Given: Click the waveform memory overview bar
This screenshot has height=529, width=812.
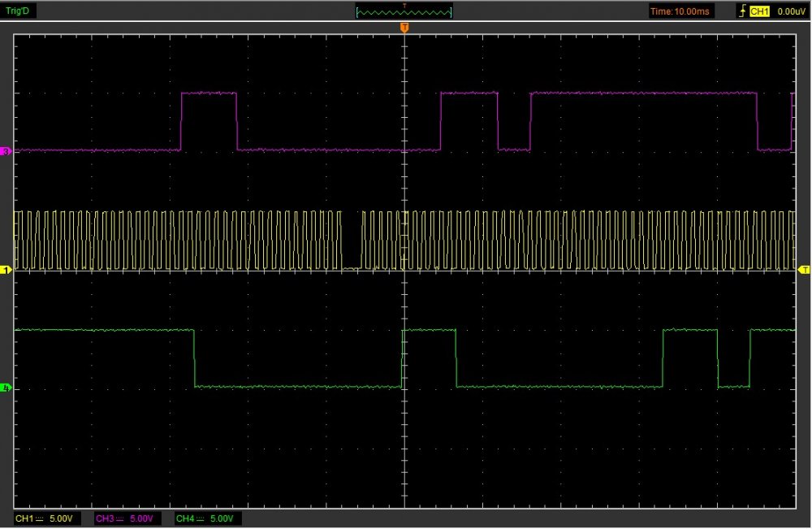Looking at the screenshot, I should [404, 11].
